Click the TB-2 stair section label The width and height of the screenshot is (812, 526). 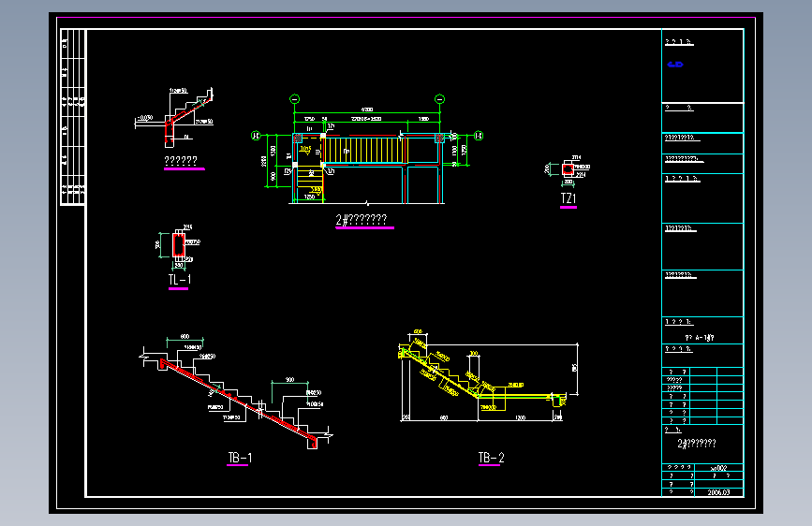pyautogui.click(x=491, y=458)
